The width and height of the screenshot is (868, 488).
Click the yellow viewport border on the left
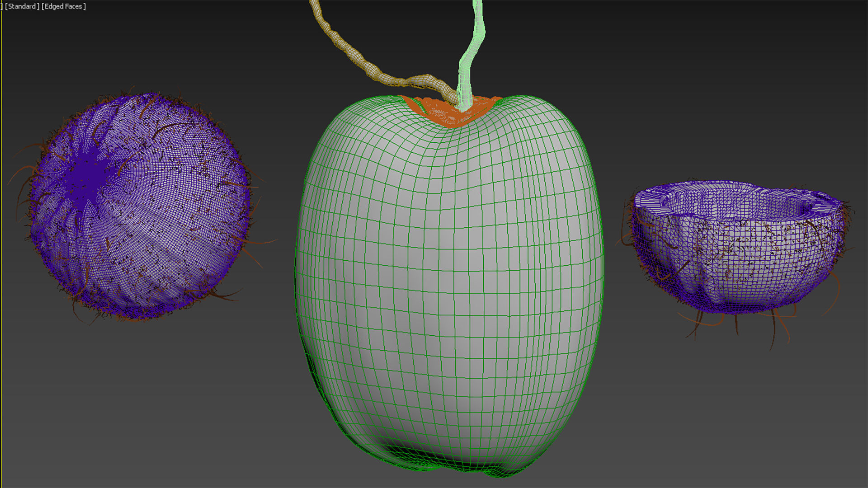[x=2, y=244]
